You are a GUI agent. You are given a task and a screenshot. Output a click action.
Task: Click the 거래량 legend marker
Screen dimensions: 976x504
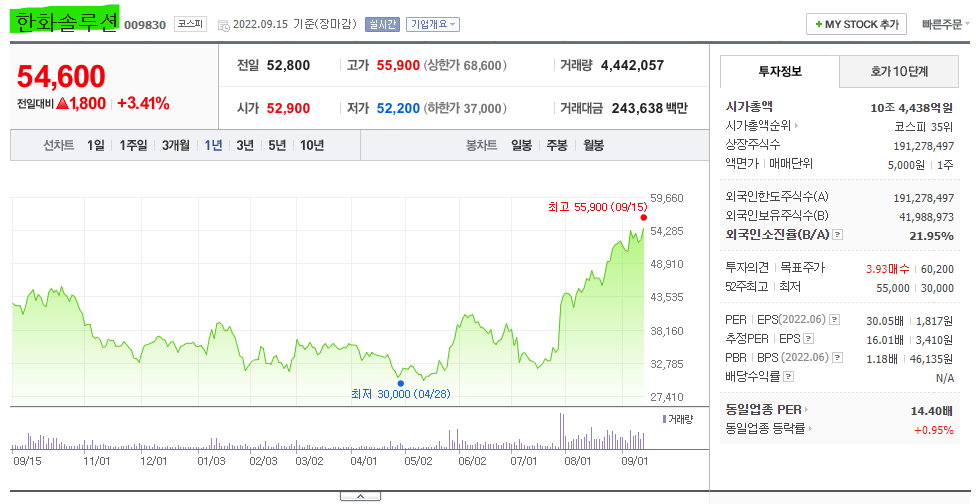pos(664,419)
